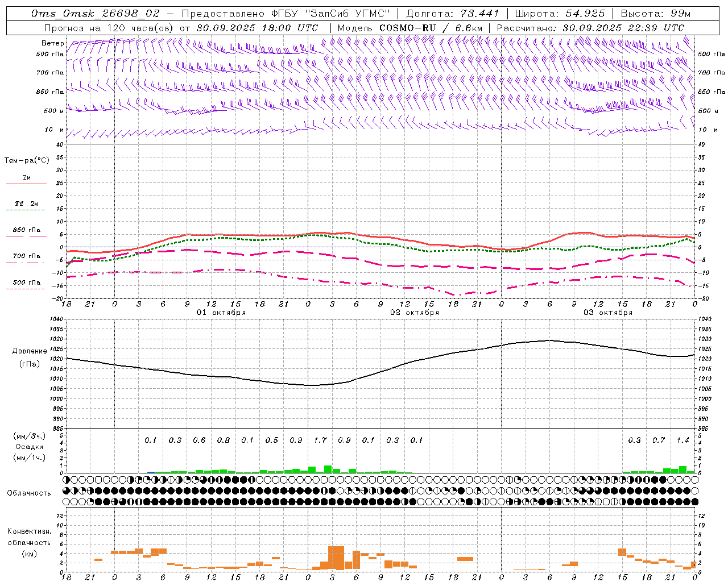Click the (мм/1ч.) precipitation unit label
The width and height of the screenshot is (728, 582).
[x=29, y=458]
